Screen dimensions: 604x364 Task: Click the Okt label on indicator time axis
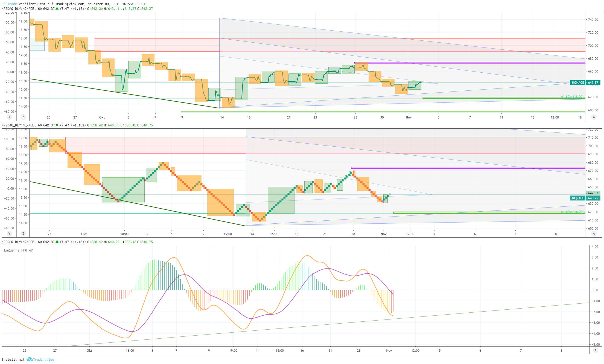(x=89, y=350)
